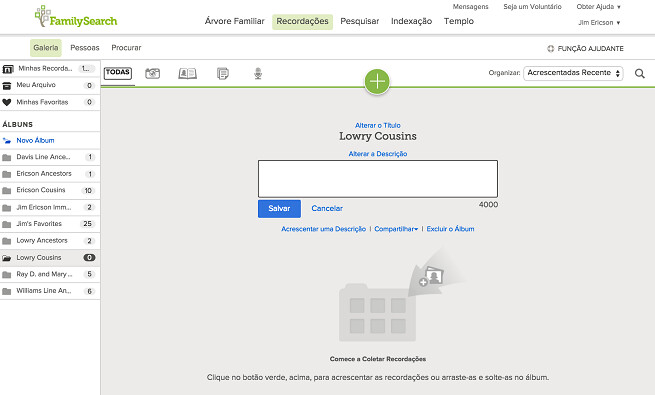Expand the Jim Ericson account menu
The image size is (655, 395).
(599, 23)
